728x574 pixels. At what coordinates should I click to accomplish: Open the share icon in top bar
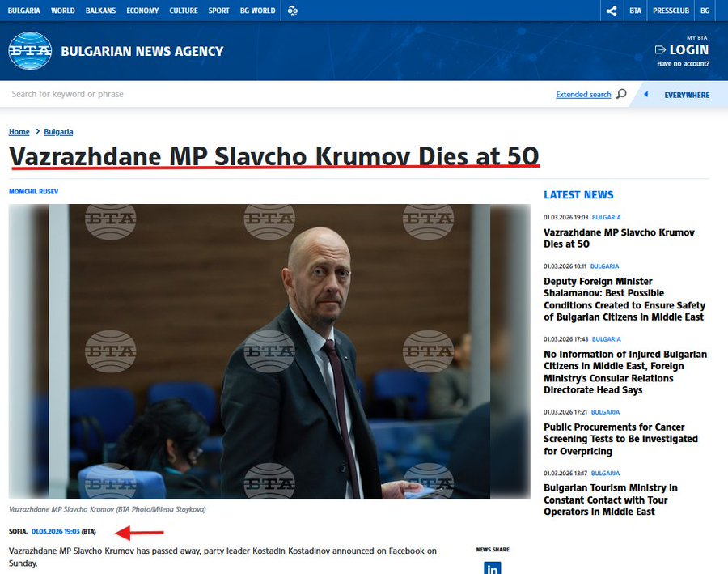click(612, 11)
